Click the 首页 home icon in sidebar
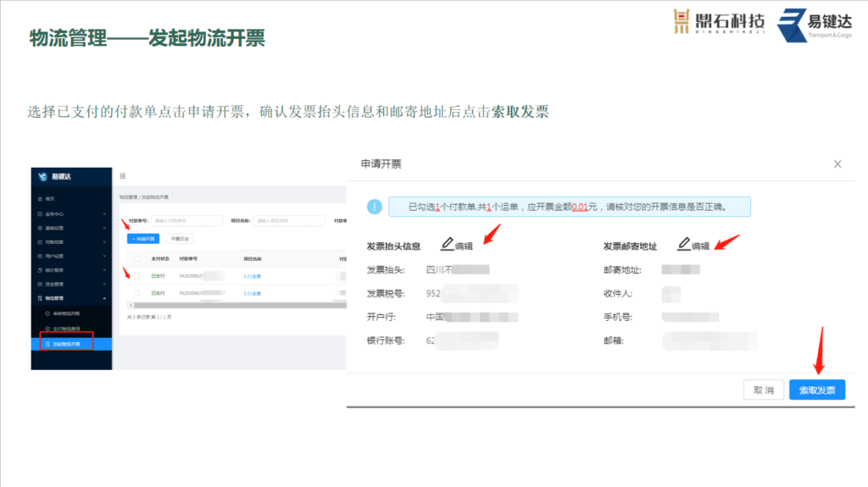The image size is (868, 487). (40, 199)
